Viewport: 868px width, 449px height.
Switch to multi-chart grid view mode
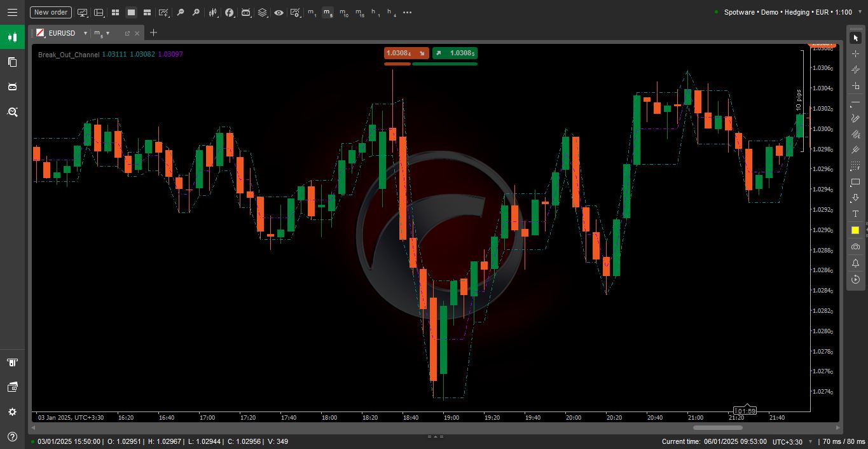tap(115, 12)
